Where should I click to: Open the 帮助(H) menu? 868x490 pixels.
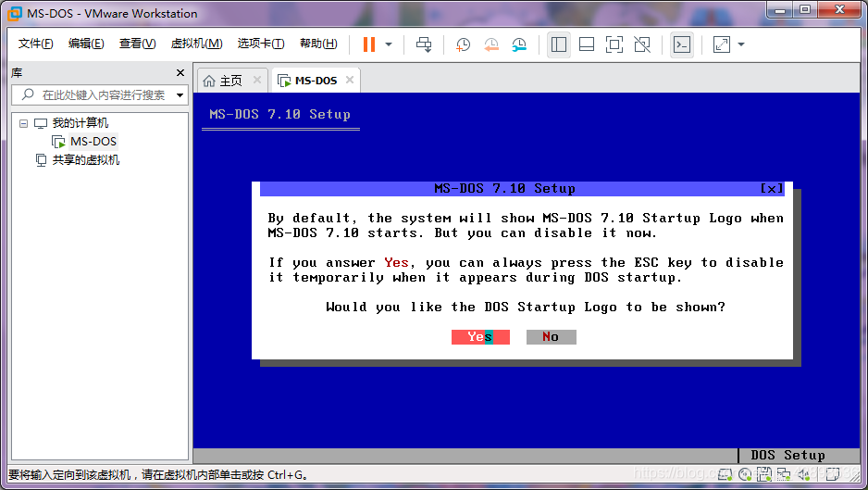[x=318, y=44]
